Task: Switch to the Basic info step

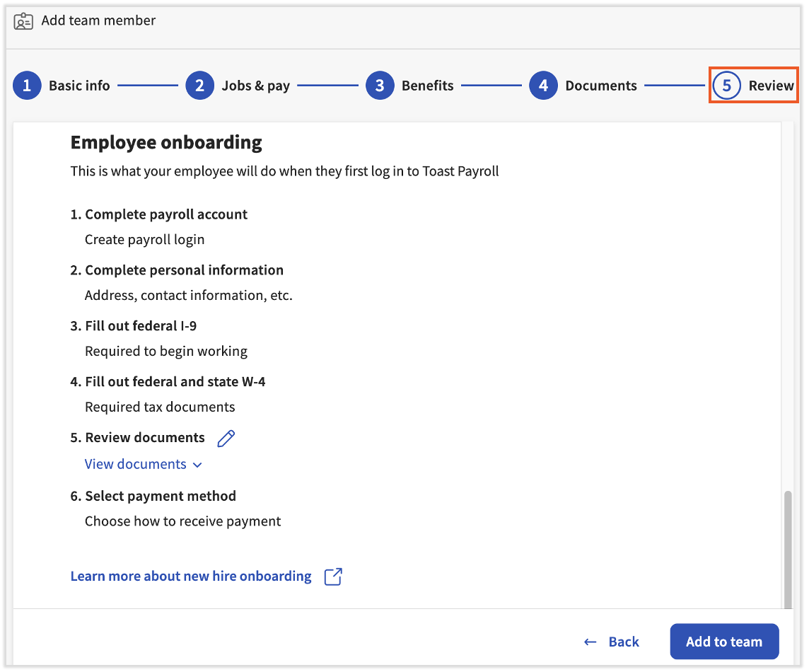Action: 79,85
